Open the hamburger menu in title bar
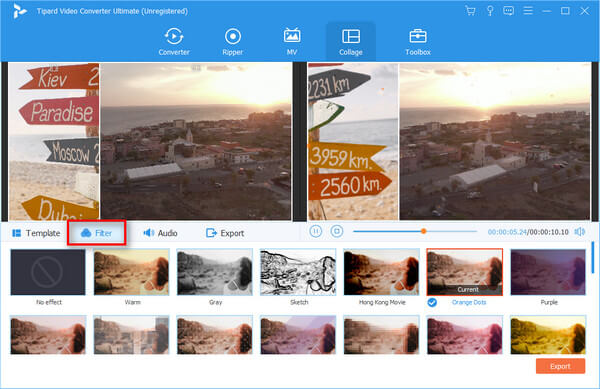Screen dimensions: 600x389 (528, 11)
